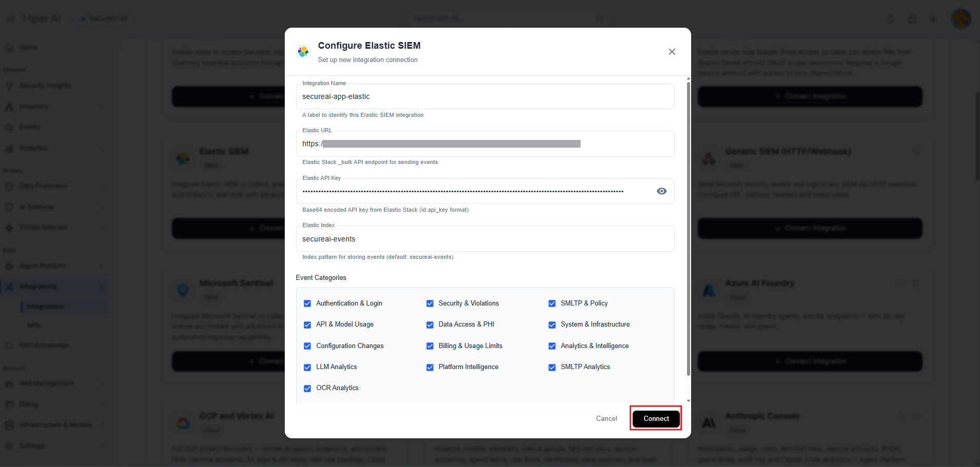Expand IAM Management in the sidebar

click(55, 383)
